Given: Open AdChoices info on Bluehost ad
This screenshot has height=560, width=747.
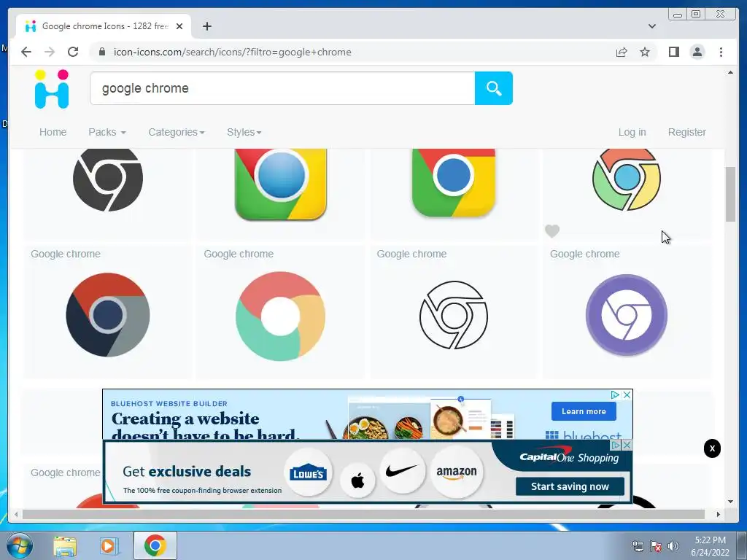Looking at the screenshot, I should (x=615, y=394).
